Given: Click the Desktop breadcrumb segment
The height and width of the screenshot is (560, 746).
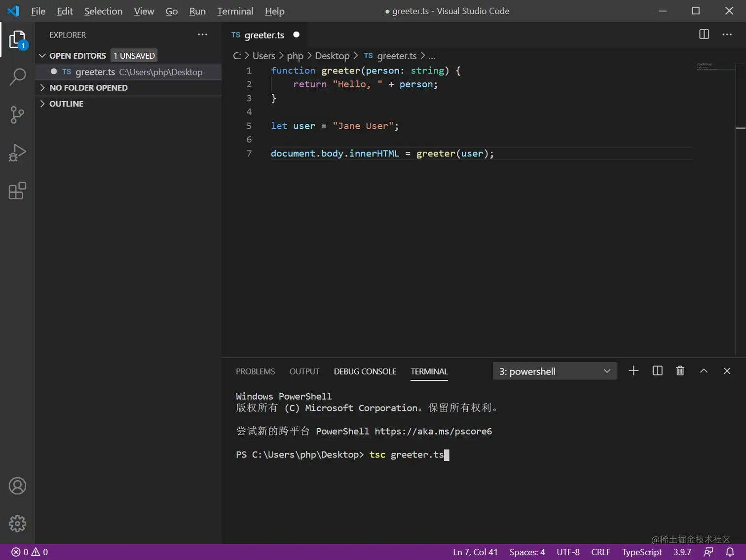Looking at the screenshot, I should (x=332, y=56).
